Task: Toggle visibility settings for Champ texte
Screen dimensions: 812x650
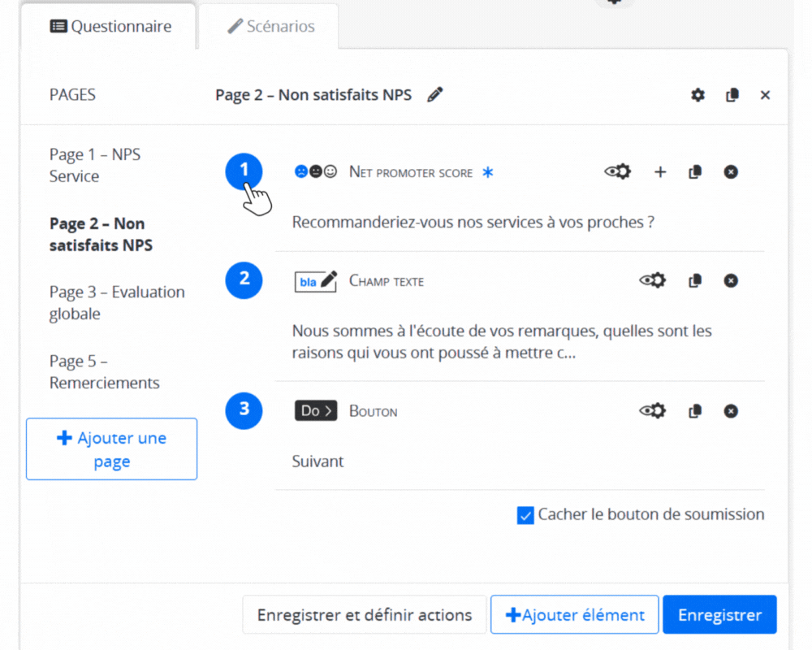Action: 653,280
